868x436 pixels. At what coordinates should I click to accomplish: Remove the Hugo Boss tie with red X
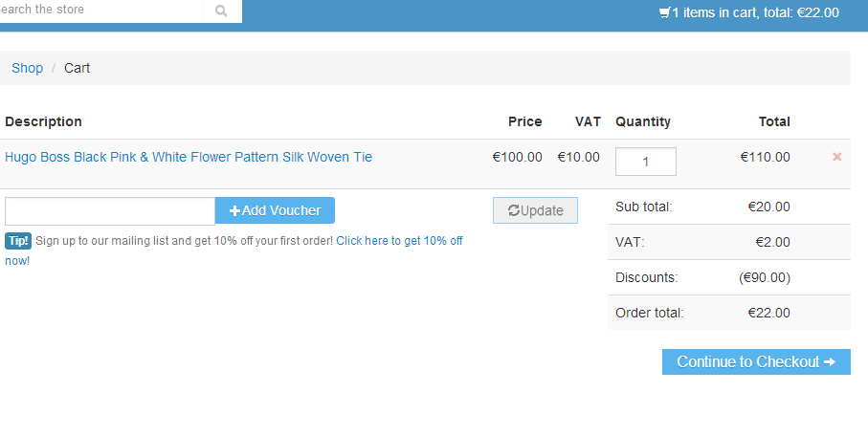pos(837,157)
